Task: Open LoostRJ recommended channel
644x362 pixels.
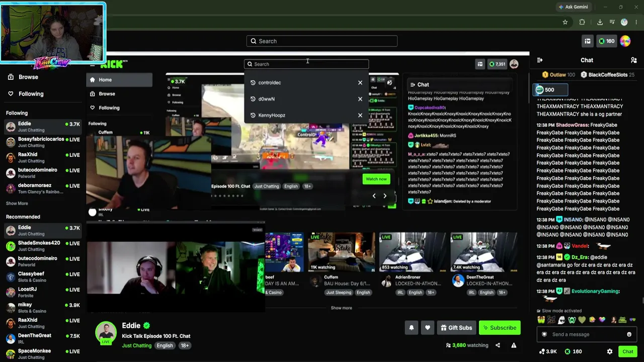Action: coord(42,292)
